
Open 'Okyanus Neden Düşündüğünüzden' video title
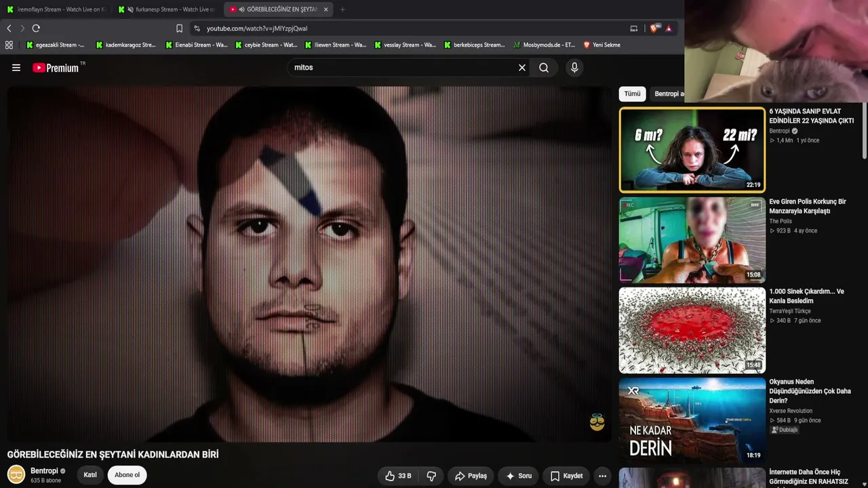(x=810, y=391)
